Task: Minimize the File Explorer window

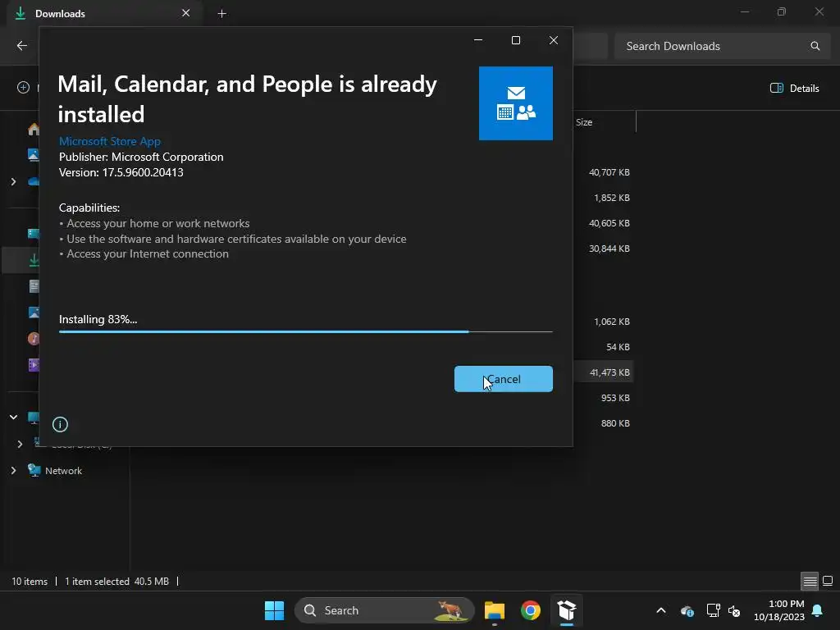Action: pyautogui.click(x=745, y=11)
